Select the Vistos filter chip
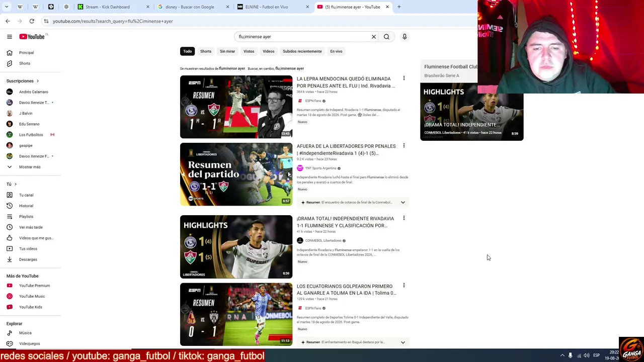The width and height of the screenshot is (644, 362). 249,51
